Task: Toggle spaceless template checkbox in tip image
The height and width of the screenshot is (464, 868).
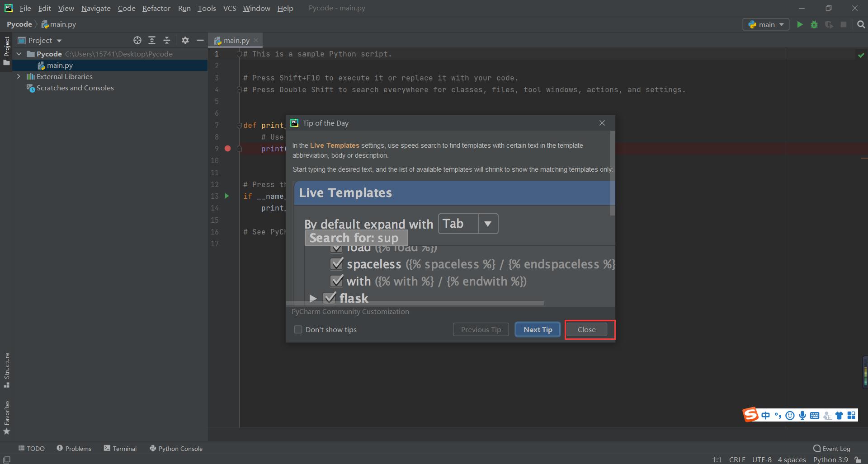Action: (x=337, y=264)
